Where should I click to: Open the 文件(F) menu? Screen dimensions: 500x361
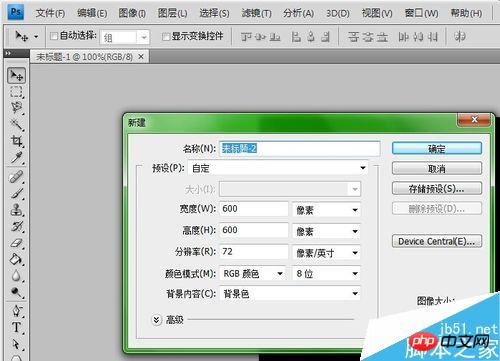click(x=50, y=13)
